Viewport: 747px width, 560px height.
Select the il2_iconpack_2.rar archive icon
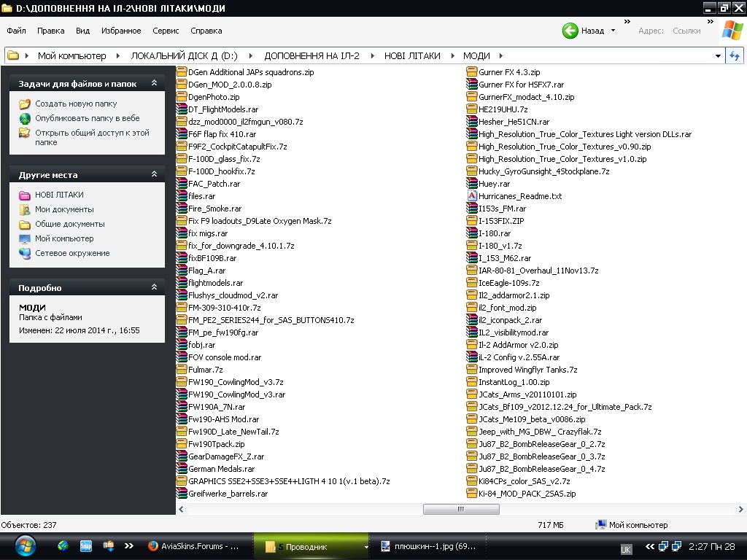[472, 320]
